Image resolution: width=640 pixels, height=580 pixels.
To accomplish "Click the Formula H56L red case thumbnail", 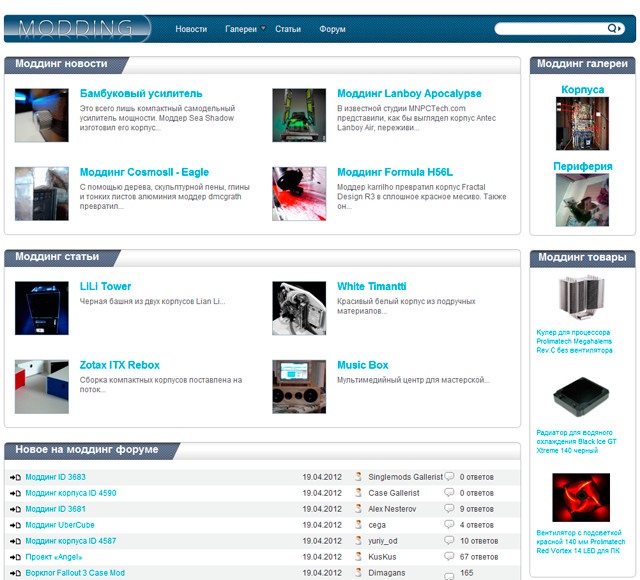I will (x=299, y=194).
